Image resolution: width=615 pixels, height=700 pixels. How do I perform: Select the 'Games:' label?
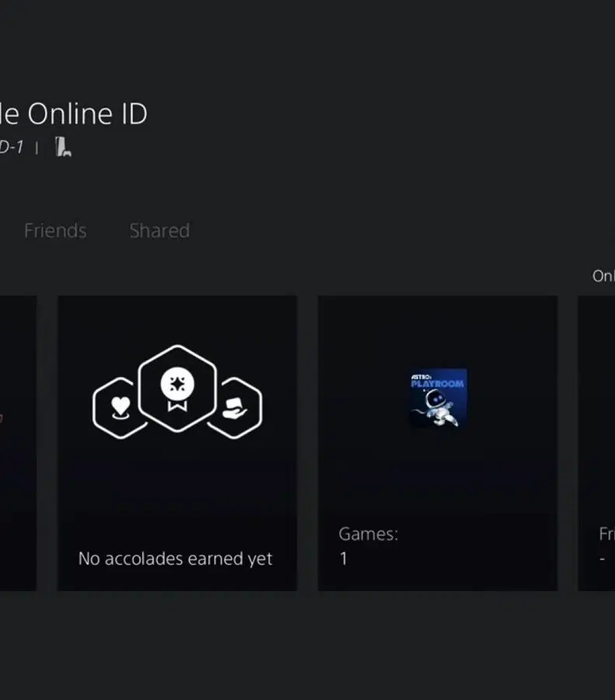368,534
